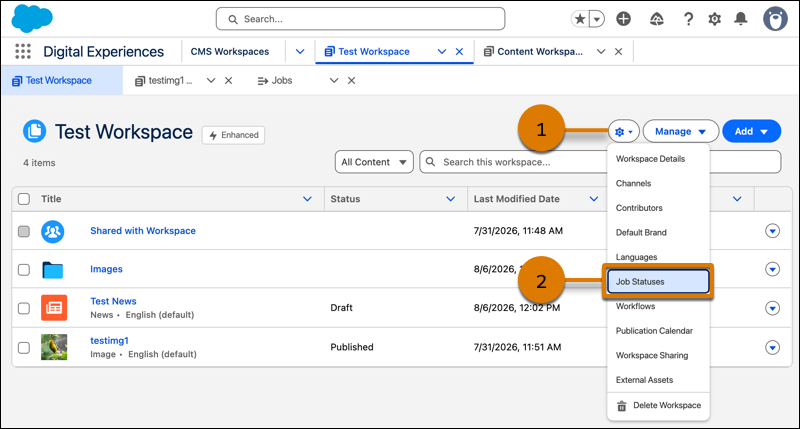Expand the CMS Workspaces tab chevron
The height and width of the screenshot is (429, 800).
(x=300, y=52)
